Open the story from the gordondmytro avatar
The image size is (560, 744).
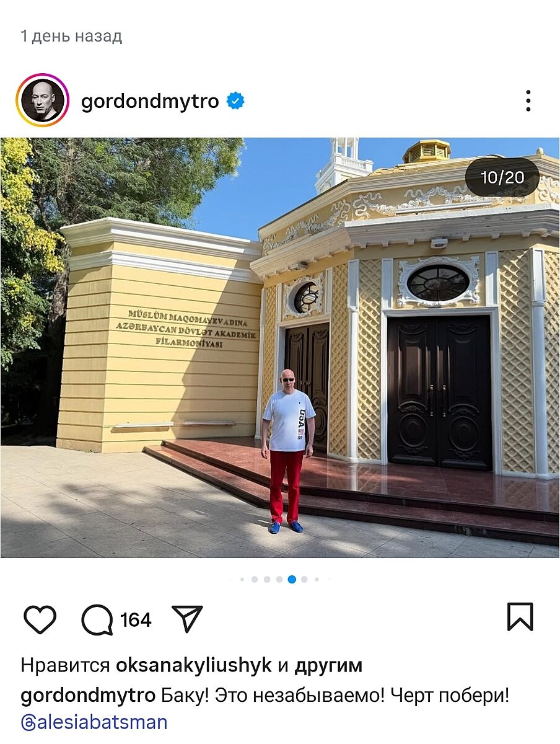[43, 100]
